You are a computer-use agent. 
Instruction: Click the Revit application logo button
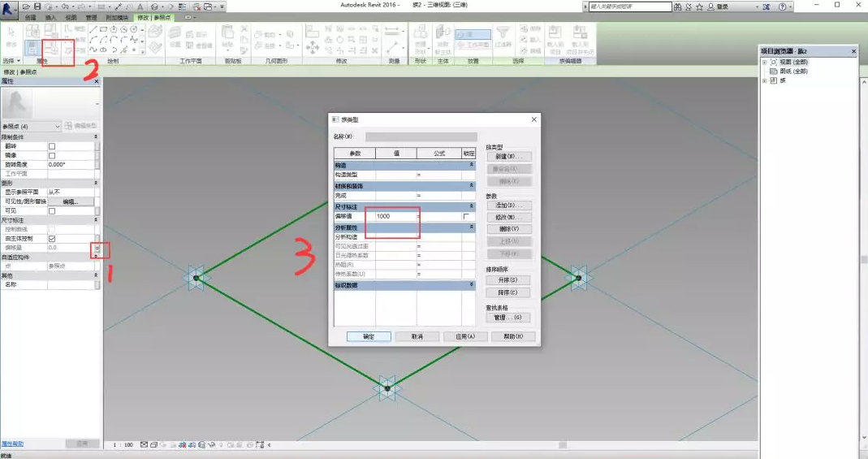[x=11, y=6]
